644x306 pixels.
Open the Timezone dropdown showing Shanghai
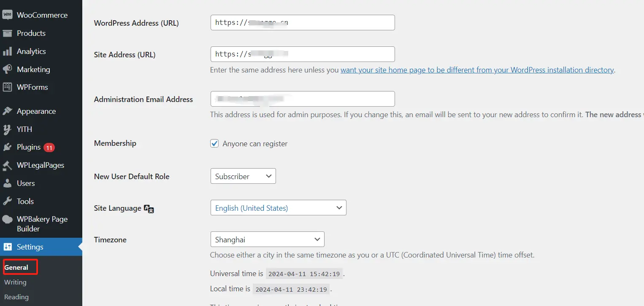pyautogui.click(x=267, y=239)
